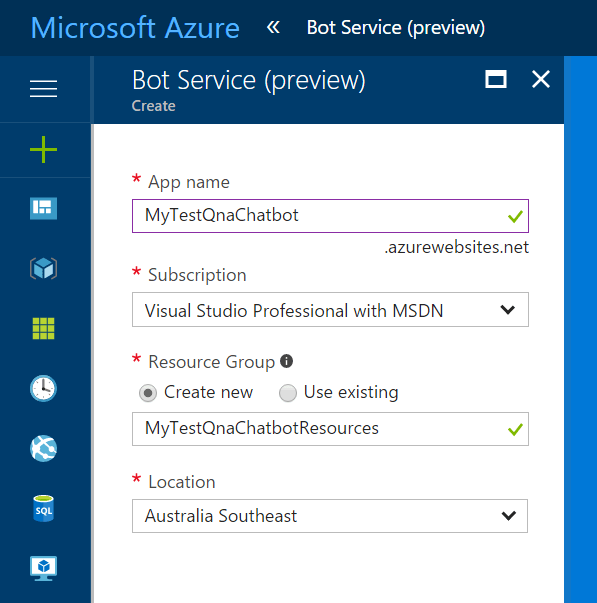Click the Resource Group name input field

[330, 429]
